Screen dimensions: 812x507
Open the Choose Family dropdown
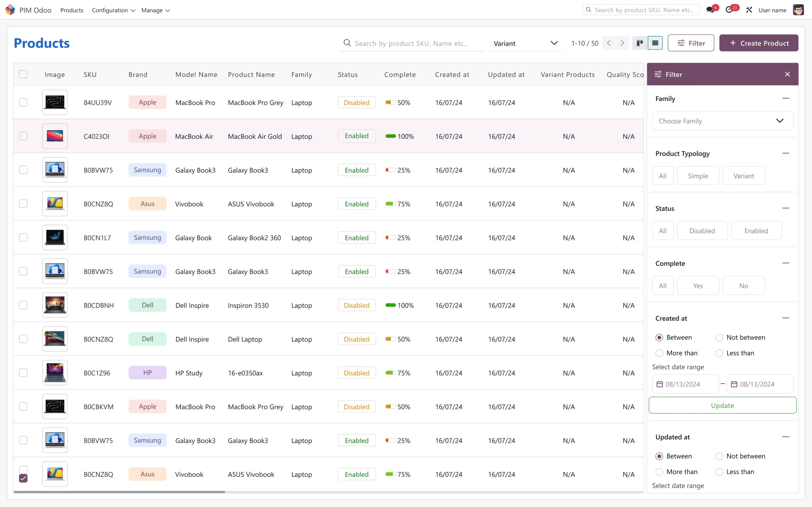click(x=722, y=121)
